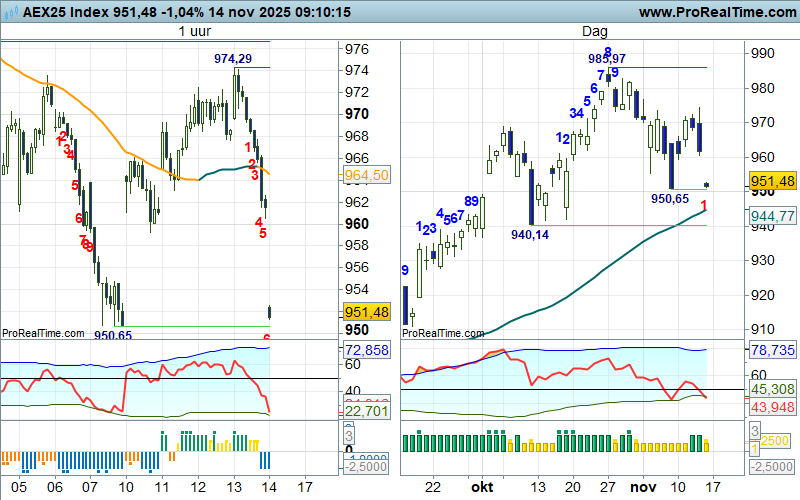
Task: Click the red 43,948 indicator value
Action: [x=772, y=407]
